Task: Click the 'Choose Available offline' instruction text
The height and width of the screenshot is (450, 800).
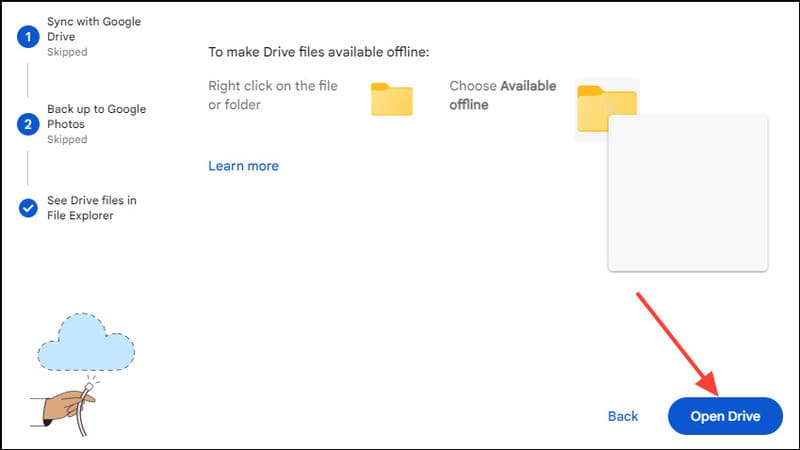Action: (503, 95)
